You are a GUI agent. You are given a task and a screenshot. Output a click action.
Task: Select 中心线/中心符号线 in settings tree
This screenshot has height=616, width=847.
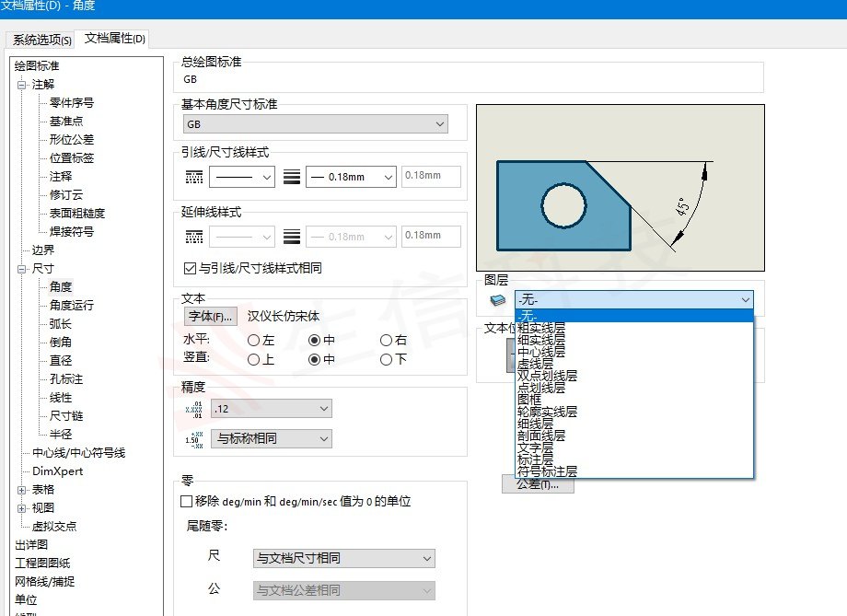coord(78,453)
